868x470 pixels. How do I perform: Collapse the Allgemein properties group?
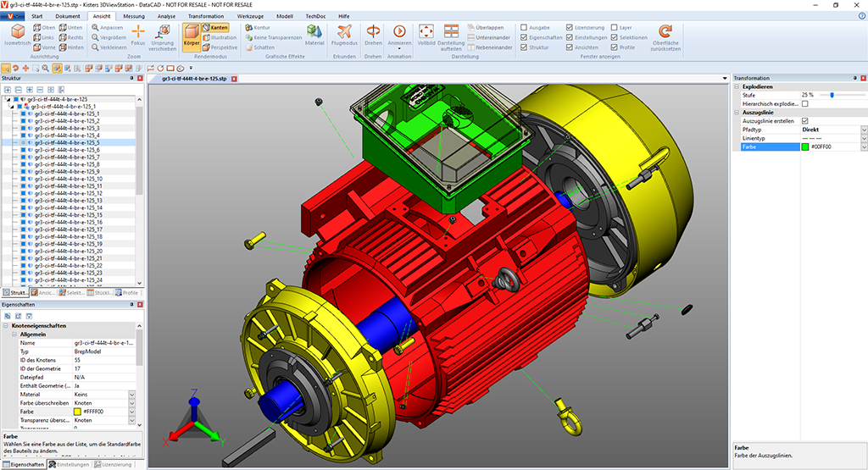tap(14, 335)
